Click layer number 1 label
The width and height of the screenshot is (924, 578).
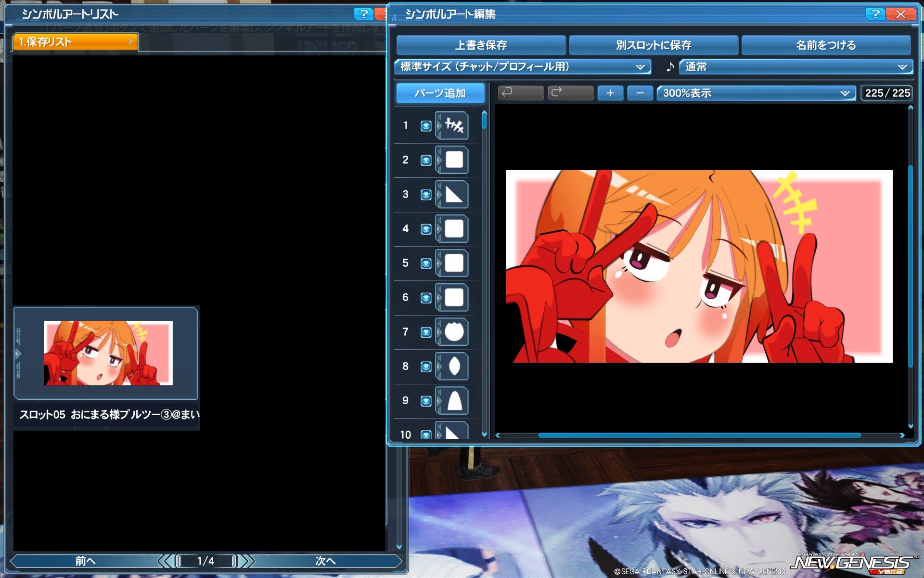tap(405, 126)
